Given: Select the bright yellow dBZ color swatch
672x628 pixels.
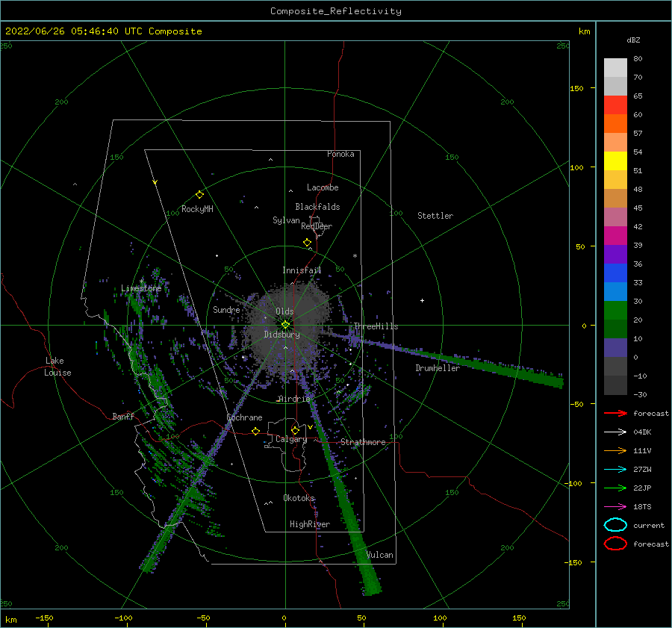Looking at the screenshot, I should [x=615, y=161].
